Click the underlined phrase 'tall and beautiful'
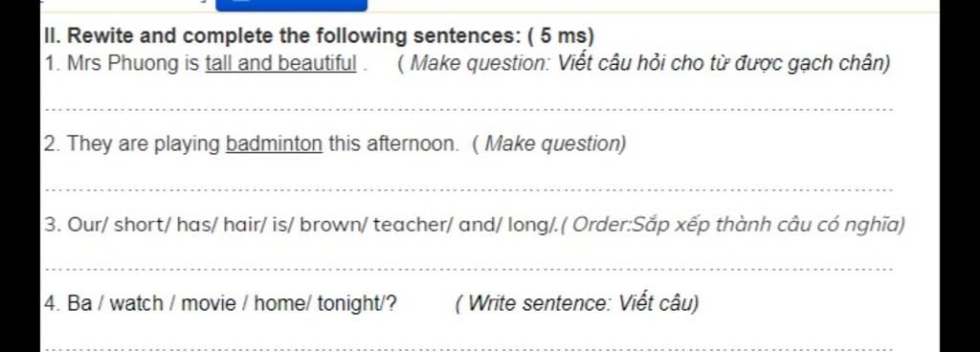Image resolution: width=980 pixels, height=352 pixels. (x=280, y=64)
